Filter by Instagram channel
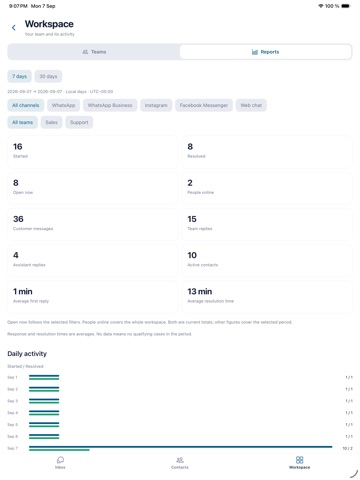This screenshot has width=360, height=480. [156, 105]
